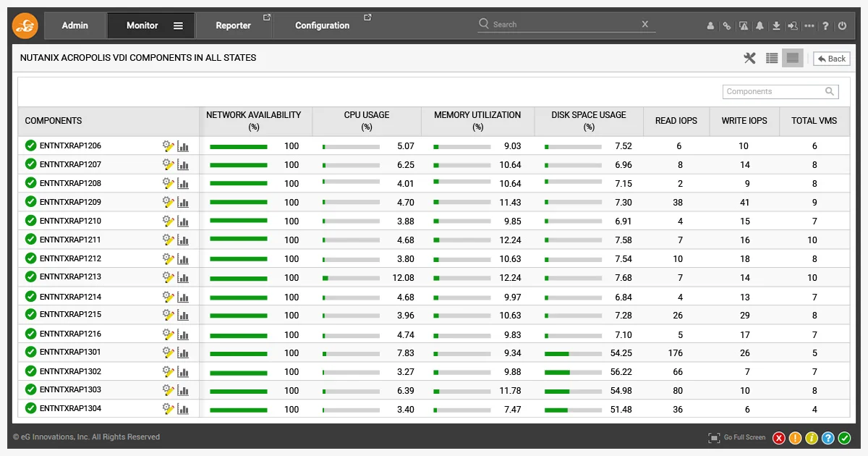Open the three-dots more options icon
This screenshot has height=456, width=868.
click(809, 26)
